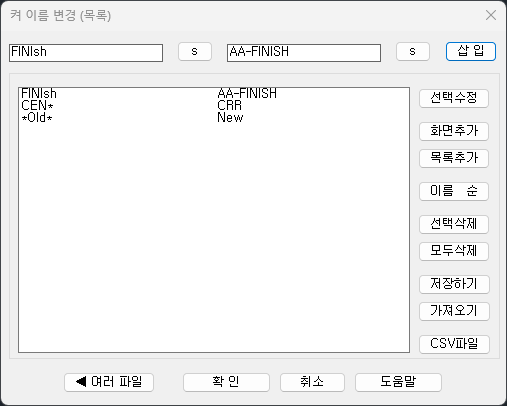Sort list with 이름 순 button

tap(454, 191)
